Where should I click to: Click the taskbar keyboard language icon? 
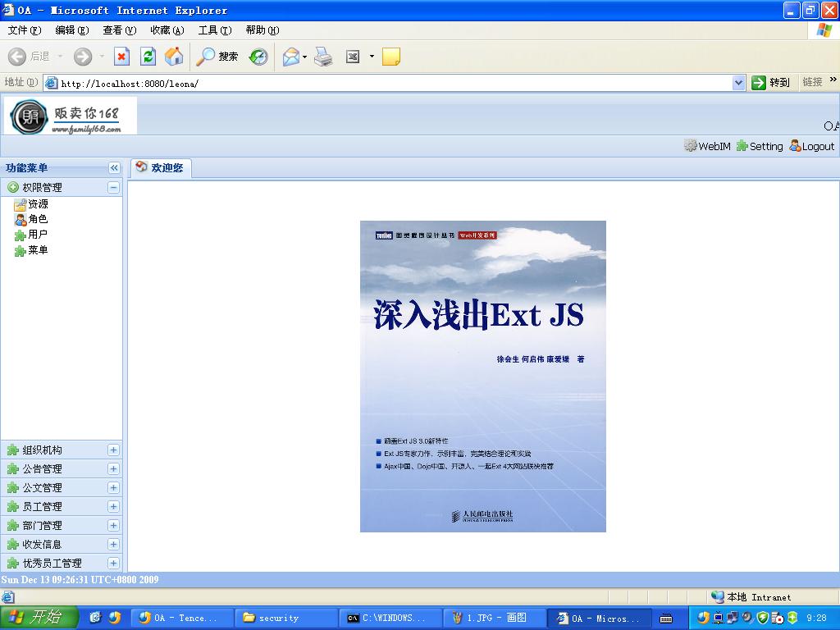click(x=666, y=619)
